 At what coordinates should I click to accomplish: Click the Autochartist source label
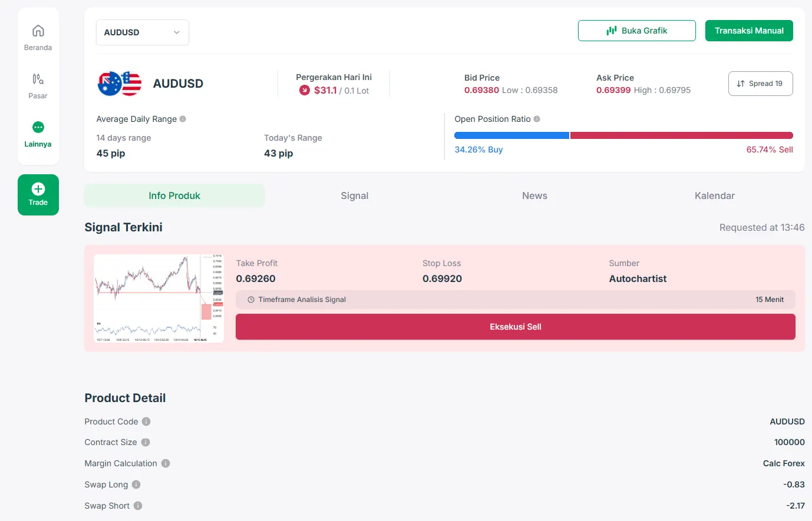click(x=638, y=278)
